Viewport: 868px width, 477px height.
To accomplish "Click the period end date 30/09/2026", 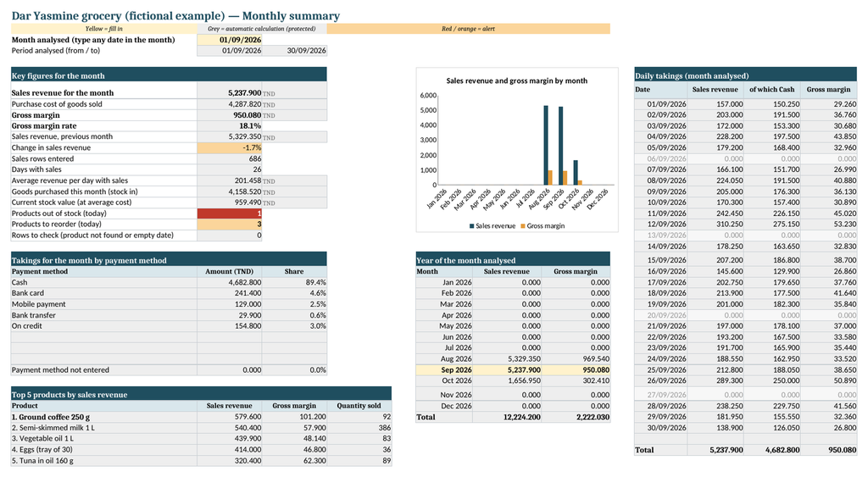I will point(294,50).
